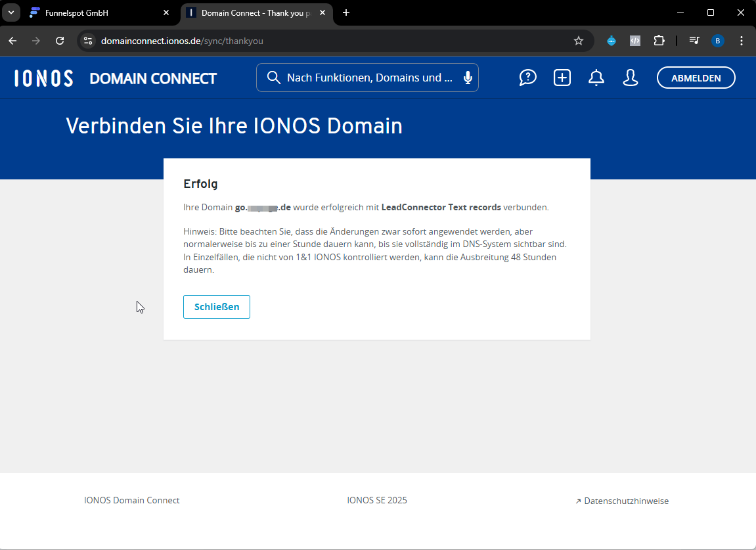This screenshot has width=756, height=550.
Task: Close the Domain Connect tab
Action: [x=322, y=13]
